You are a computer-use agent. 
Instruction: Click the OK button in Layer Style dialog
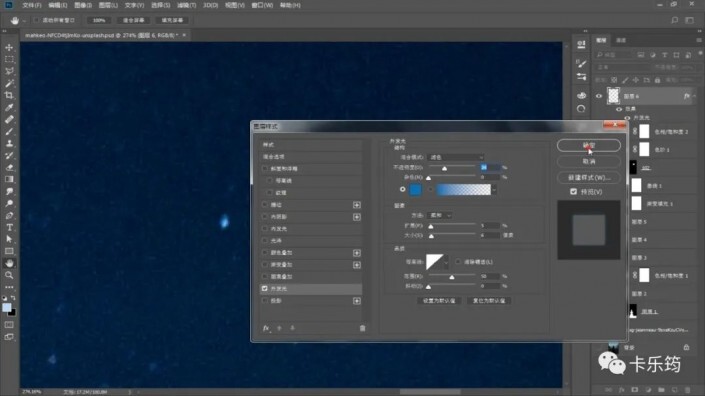589,145
